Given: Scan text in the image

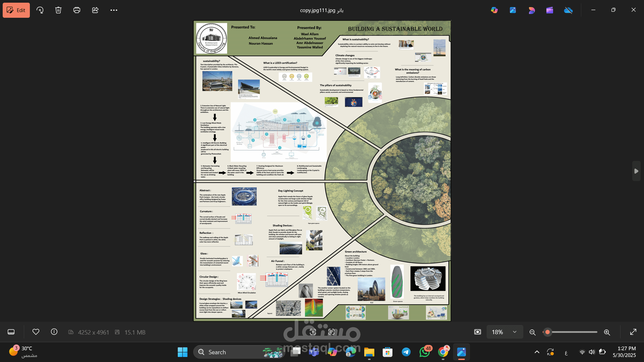Looking at the screenshot, I should 331,332.
